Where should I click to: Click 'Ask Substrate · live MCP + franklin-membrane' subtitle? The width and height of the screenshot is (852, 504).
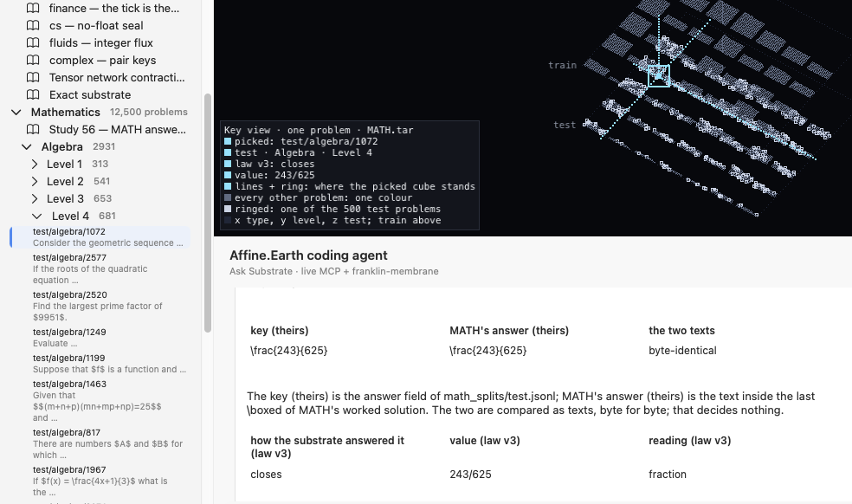333,271
